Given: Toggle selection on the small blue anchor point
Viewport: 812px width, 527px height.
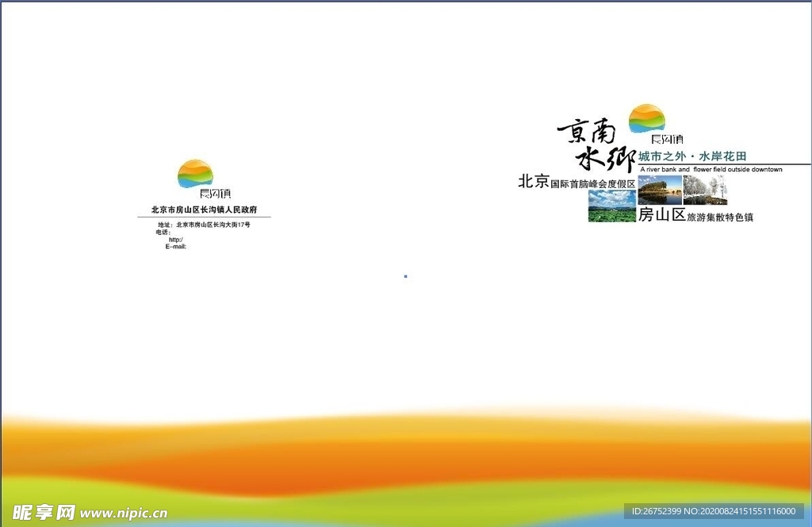Looking at the screenshot, I should tap(406, 276).
